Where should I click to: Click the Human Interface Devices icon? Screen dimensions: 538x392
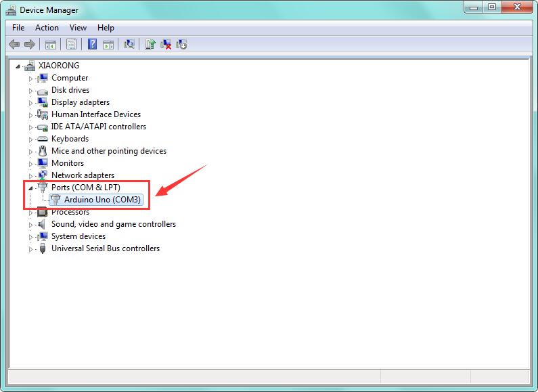point(43,114)
